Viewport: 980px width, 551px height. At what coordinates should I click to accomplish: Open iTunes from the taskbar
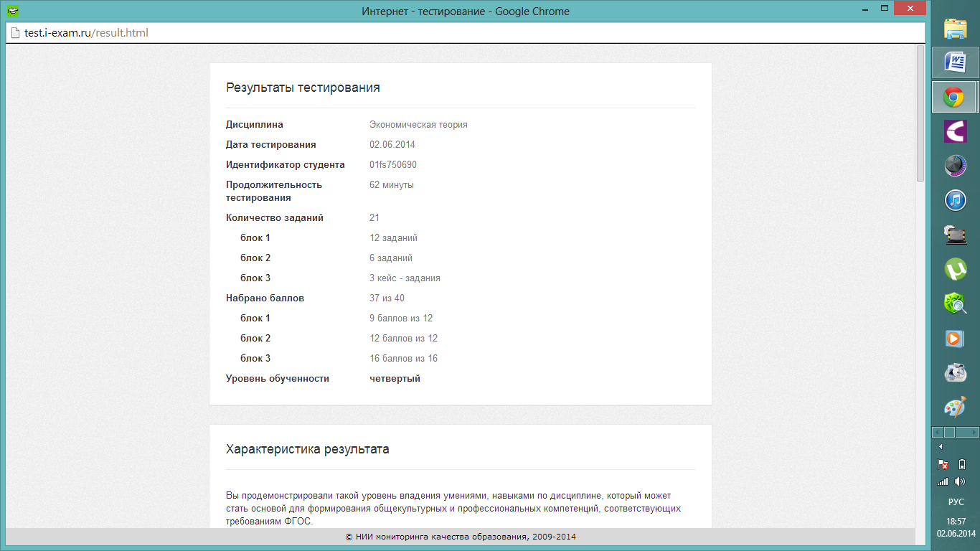tap(955, 200)
